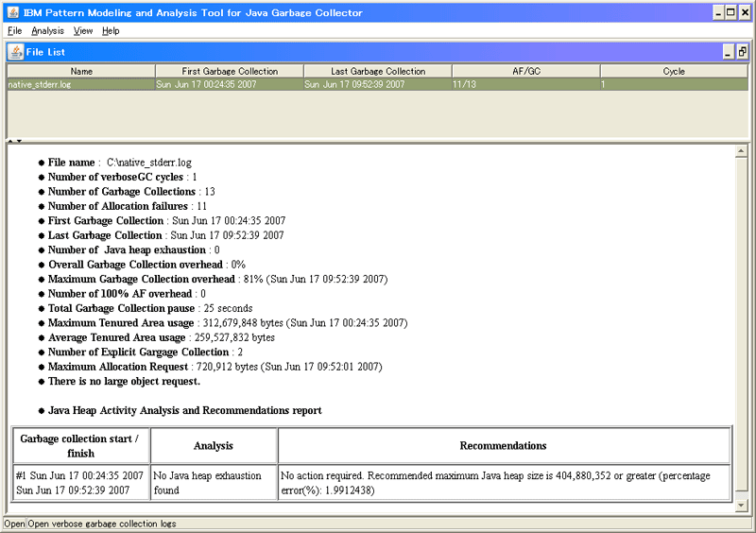The width and height of the screenshot is (756, 533).
Task: Click the report scrollbar down arrow
Action: pyautogui.click(x=742, y=505)
